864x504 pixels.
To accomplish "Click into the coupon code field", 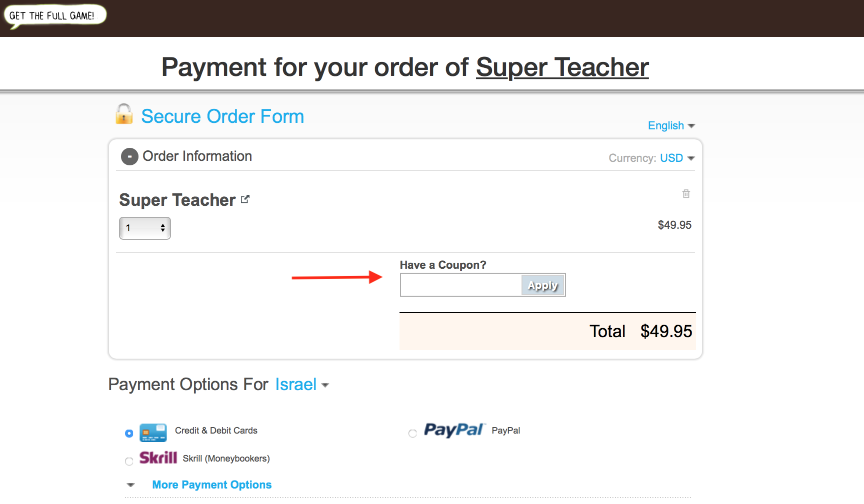I will 461,285.
